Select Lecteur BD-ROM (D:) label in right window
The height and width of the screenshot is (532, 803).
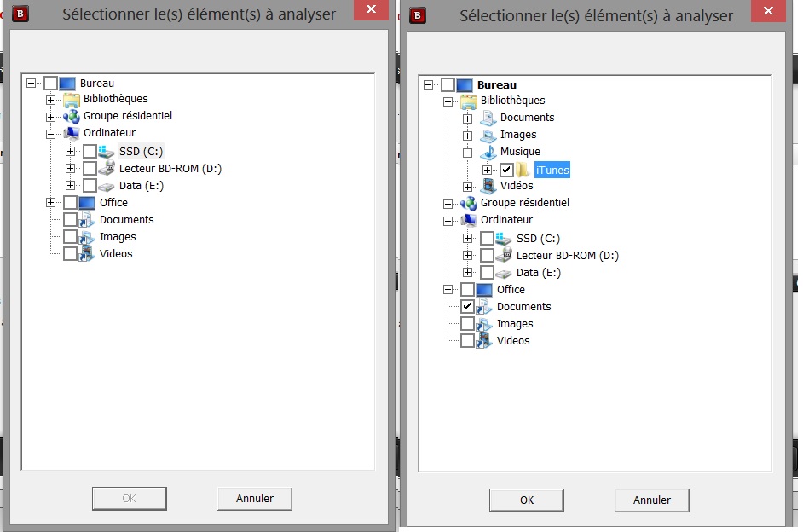[568, 256]
